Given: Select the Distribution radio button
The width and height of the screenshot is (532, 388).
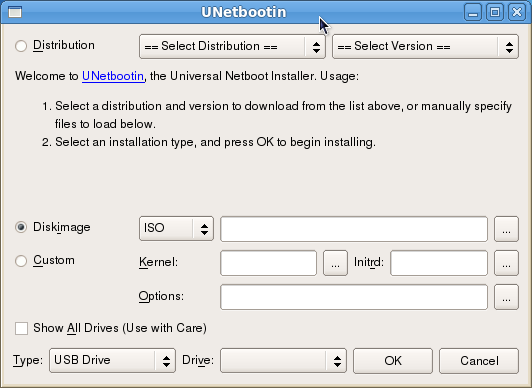Looking at the screenshot, I should [21, 46].
